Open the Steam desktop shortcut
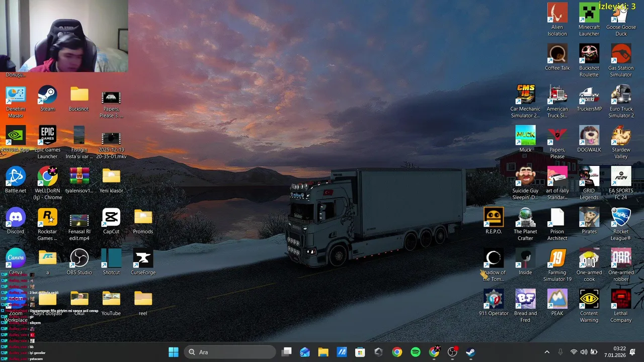This screenshot has height=362, width=644. click(47, 99)
